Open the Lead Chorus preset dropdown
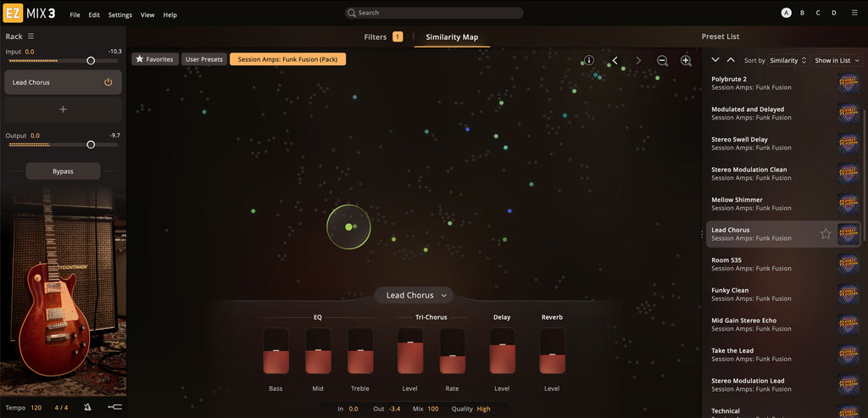The image size is (868, 418). click(x=414, y=295)
